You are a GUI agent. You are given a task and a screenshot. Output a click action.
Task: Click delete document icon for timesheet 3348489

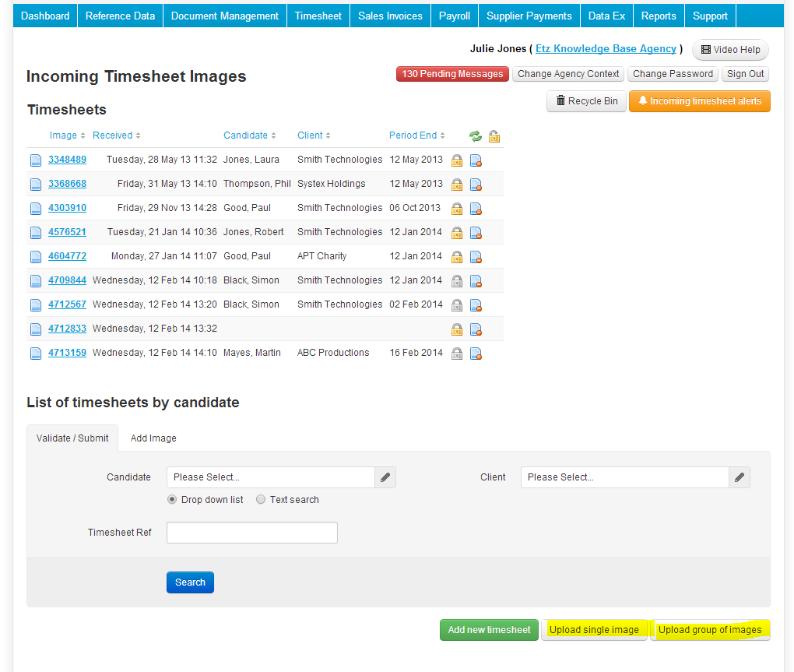tap(476, 160)
